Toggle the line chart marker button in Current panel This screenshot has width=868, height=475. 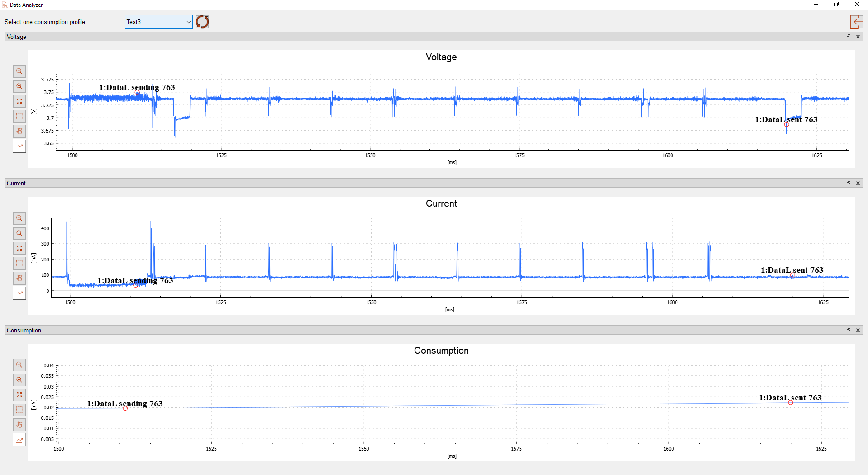(x=19, y=293)
